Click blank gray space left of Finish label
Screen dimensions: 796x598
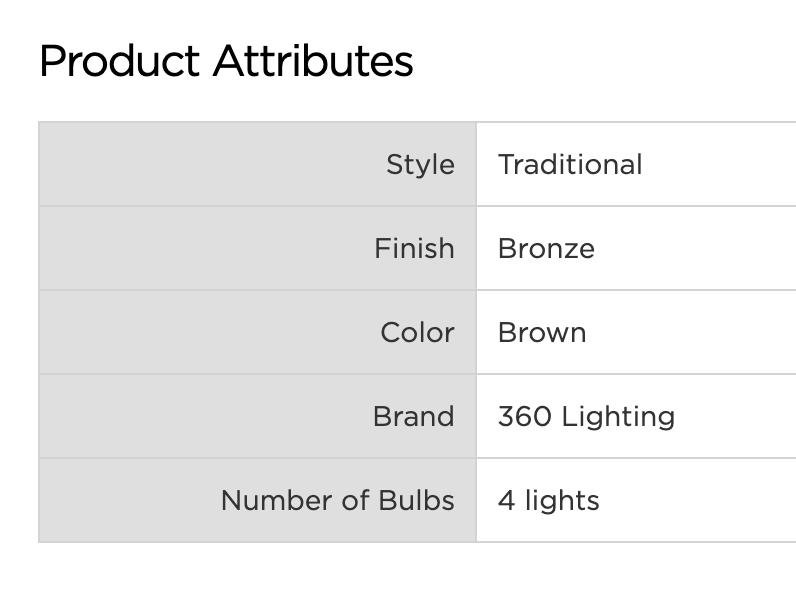coord(200,248)
